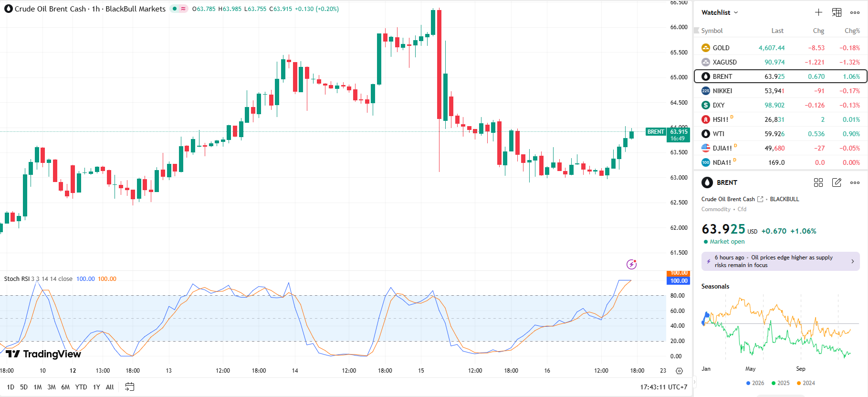Open chart time axis settings gear
868x397 pixels.
click(x=679, y=371)
